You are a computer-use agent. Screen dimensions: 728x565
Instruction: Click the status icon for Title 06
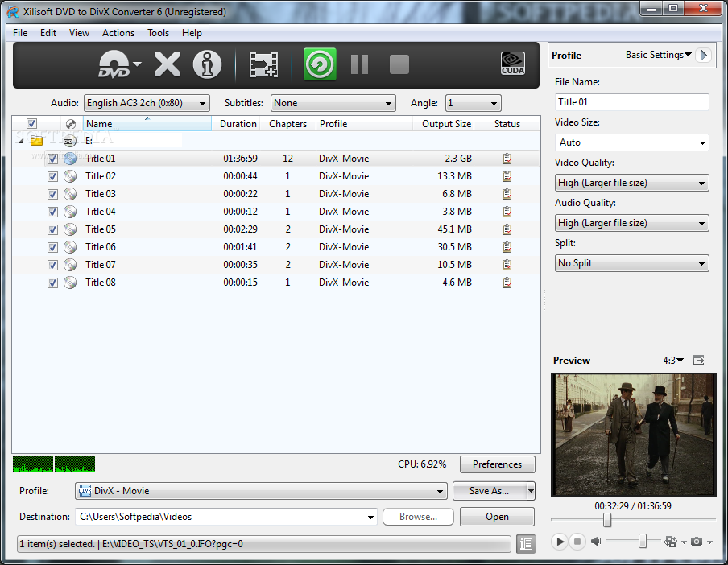pos(507,247)
